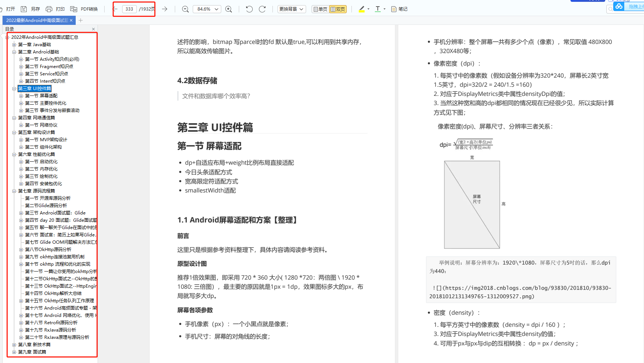The height and width of the screenshot is (363, 644).
Task: Select the text annotation T tool
Action: tap(377, 9)
